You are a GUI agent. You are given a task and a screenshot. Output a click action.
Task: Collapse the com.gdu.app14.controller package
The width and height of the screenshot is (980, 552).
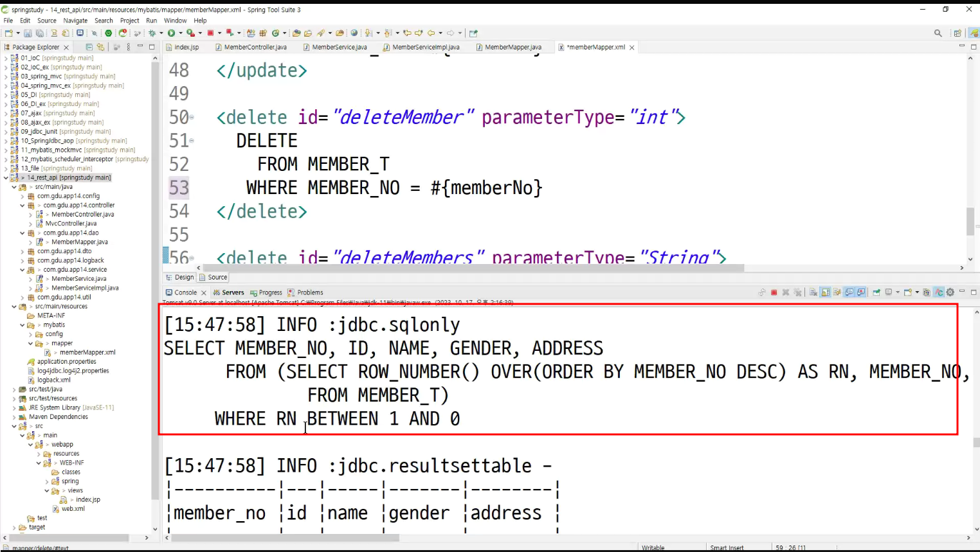pos(22,206)
